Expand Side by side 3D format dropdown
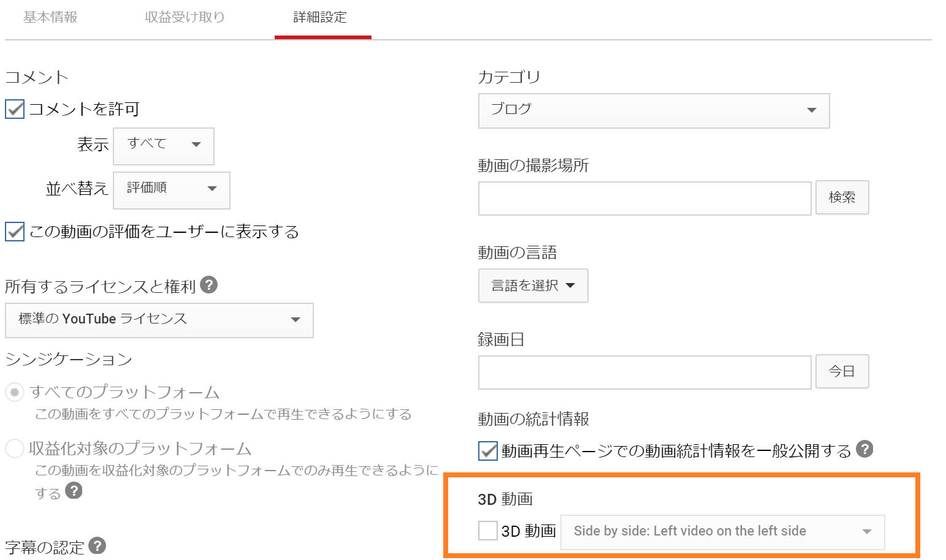Viewport: 946px width, 560px height. coord(723,532)
